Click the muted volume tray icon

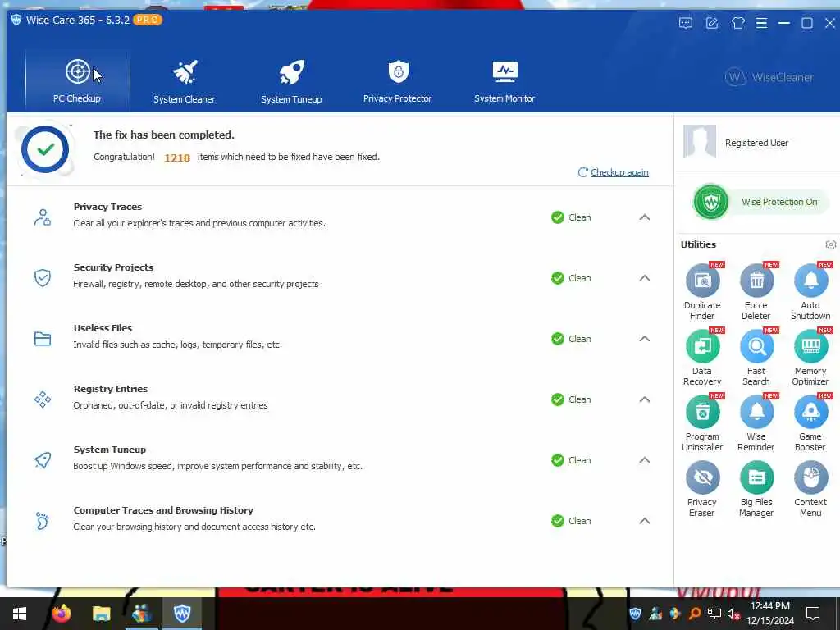[733, 614]
